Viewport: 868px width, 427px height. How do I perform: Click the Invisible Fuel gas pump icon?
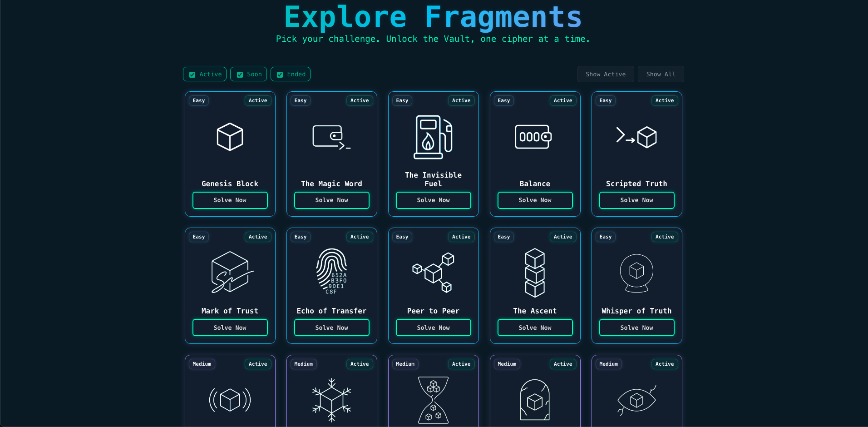pyautogui.click(x=433, y=137)
